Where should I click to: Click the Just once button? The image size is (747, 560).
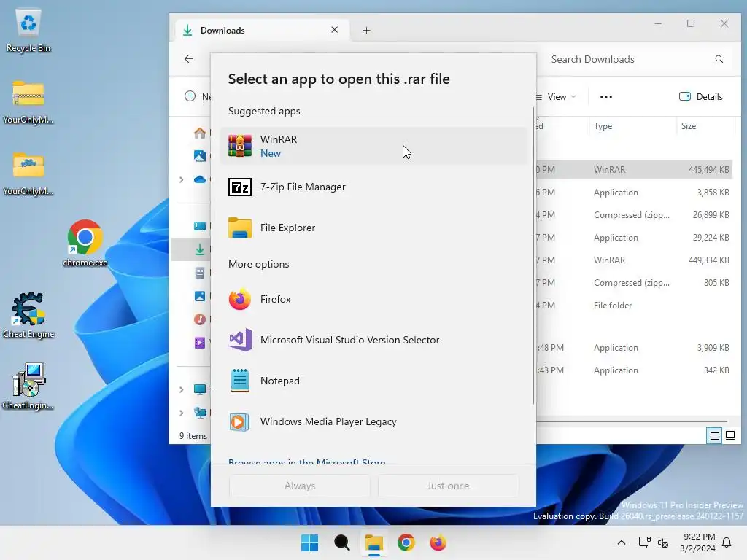(448, 486)
